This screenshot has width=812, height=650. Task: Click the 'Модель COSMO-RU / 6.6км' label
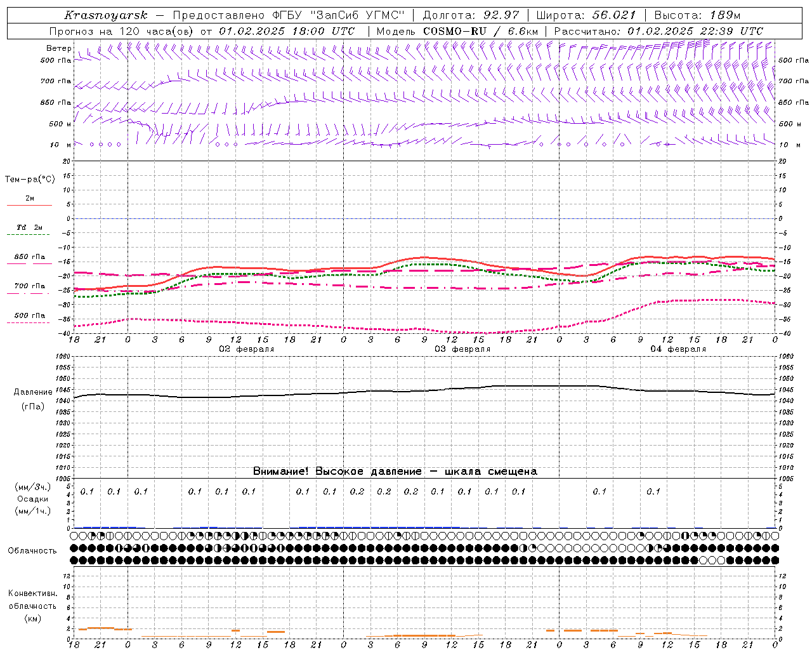(x=457, y=31)
